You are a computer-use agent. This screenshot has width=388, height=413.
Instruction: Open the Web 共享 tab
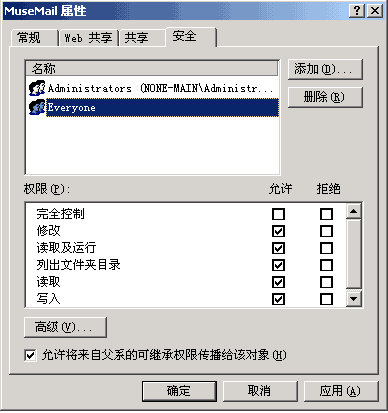[x=88, y=38]
